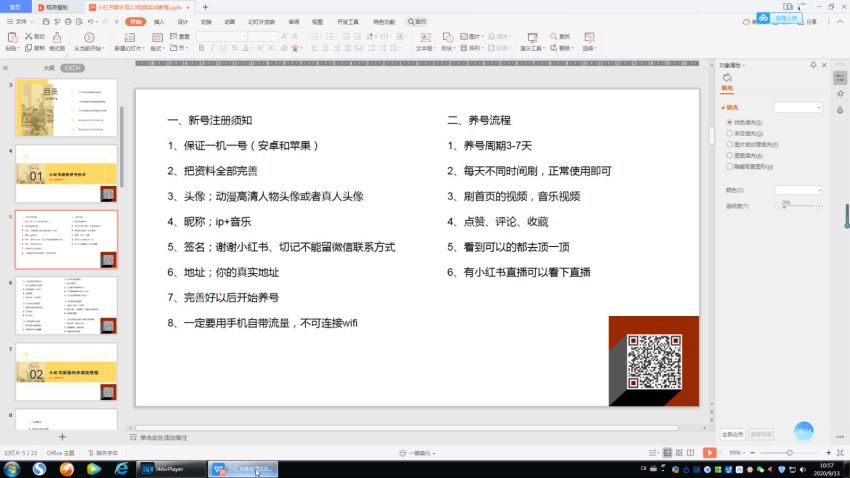Open the fill preset dropdown
The image size is (850, 478).
tap(798, 108)
